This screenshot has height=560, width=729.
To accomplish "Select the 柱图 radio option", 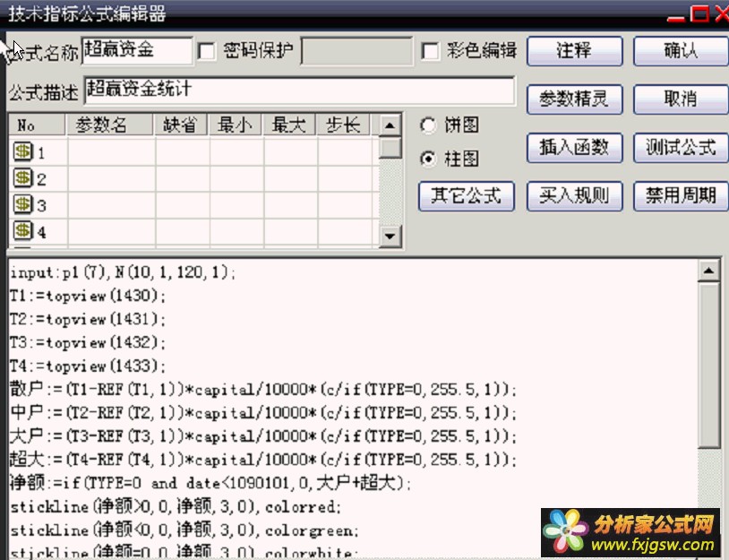I will (428, 159).
